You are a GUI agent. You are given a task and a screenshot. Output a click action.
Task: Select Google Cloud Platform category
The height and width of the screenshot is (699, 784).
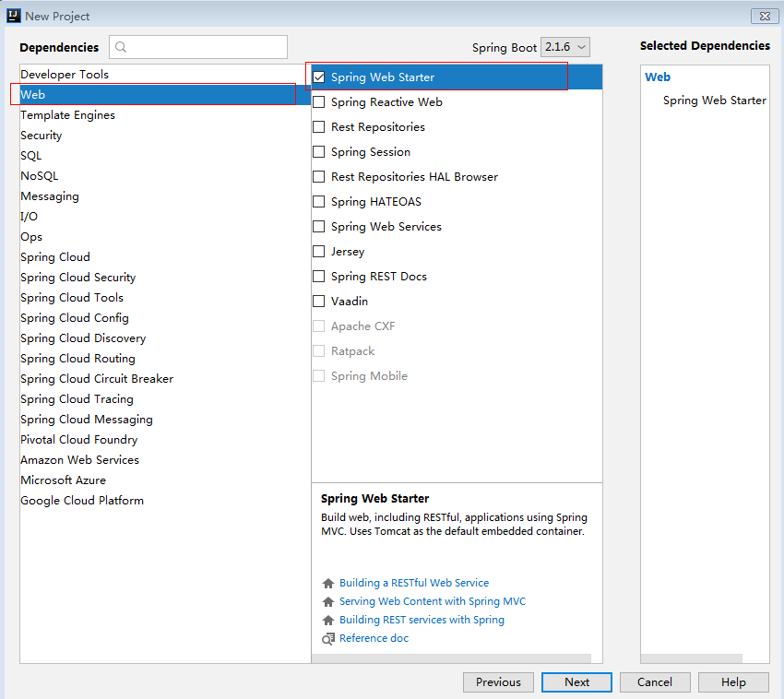click(x=165, y=501)
